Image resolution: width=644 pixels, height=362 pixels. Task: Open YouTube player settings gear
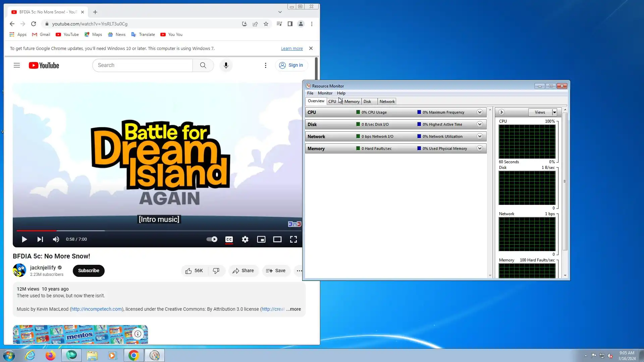pyautogui.click(x=245, y=239)
